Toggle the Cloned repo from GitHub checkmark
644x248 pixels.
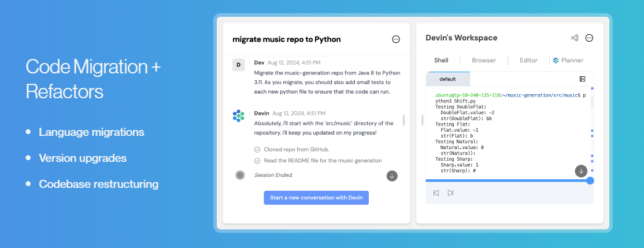[x=257, y=149]
